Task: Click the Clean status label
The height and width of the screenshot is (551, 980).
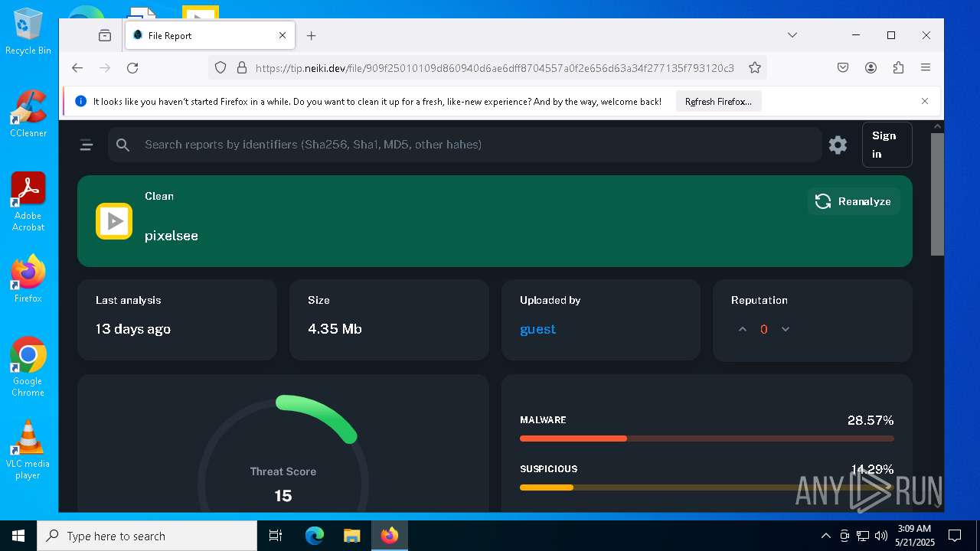Action: tap(159, 196)
